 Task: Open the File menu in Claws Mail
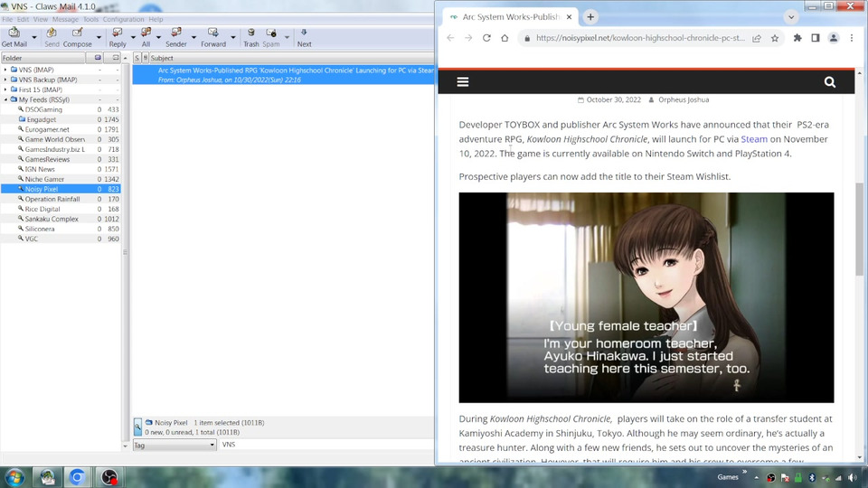(x=7, y=19)
